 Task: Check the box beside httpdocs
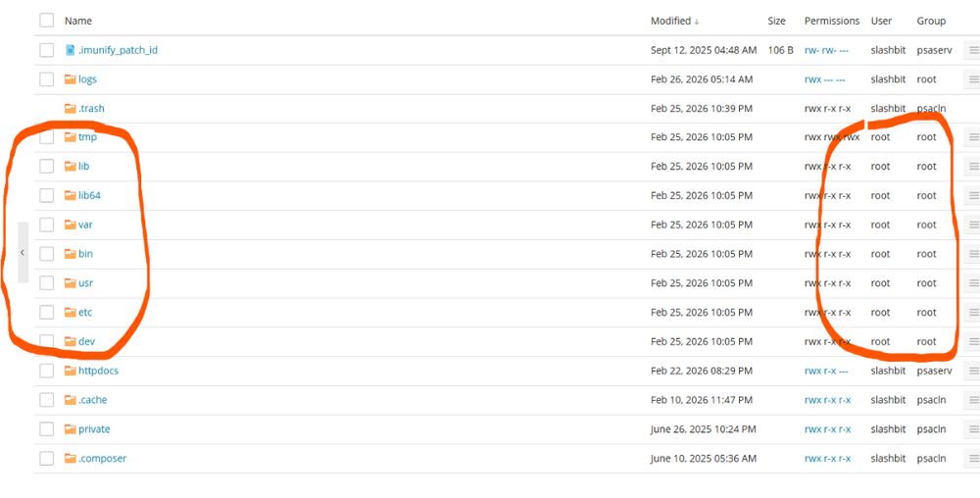[46, 371]
